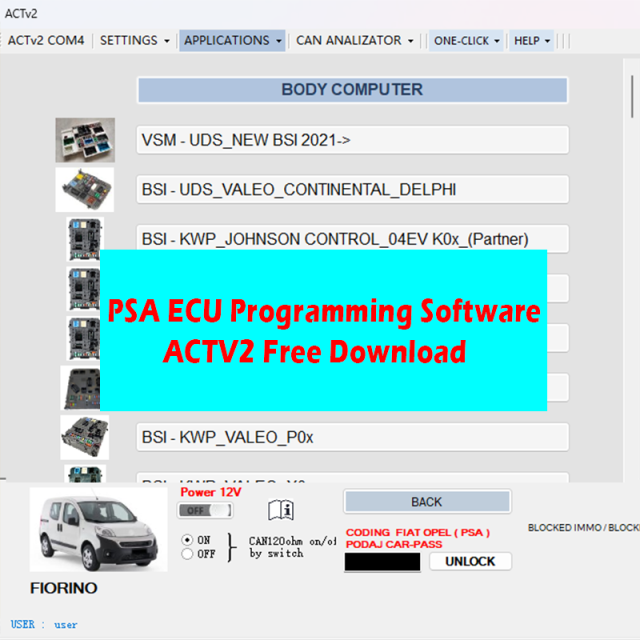Open the APPLICATIONS menu
Image resolution: width=640 pixels, height=640 pixels.
click(232, 41)
